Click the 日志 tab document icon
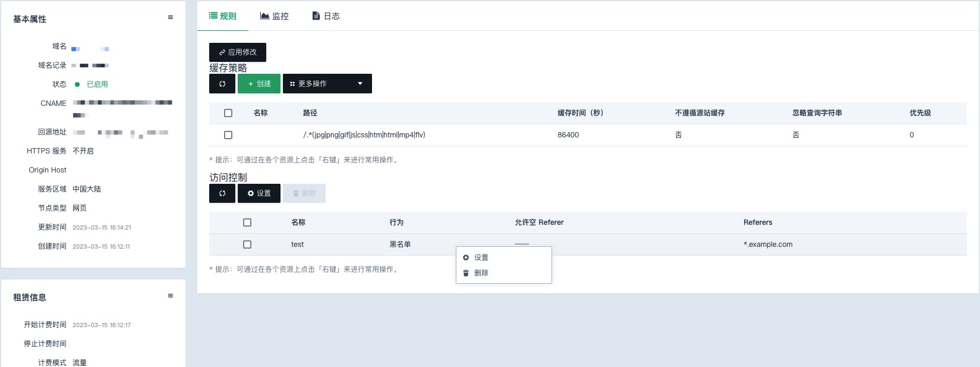This screenshot has height=367, width=980. (316, 16)
